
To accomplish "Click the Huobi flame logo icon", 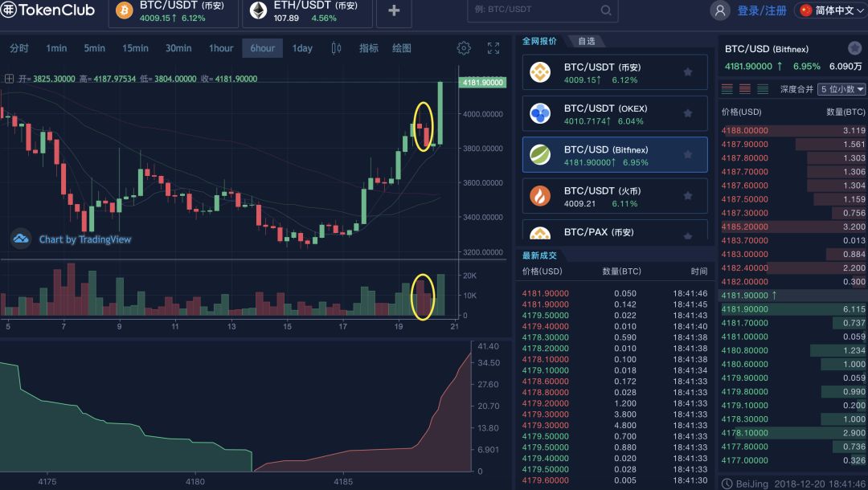I will point(540,196).
